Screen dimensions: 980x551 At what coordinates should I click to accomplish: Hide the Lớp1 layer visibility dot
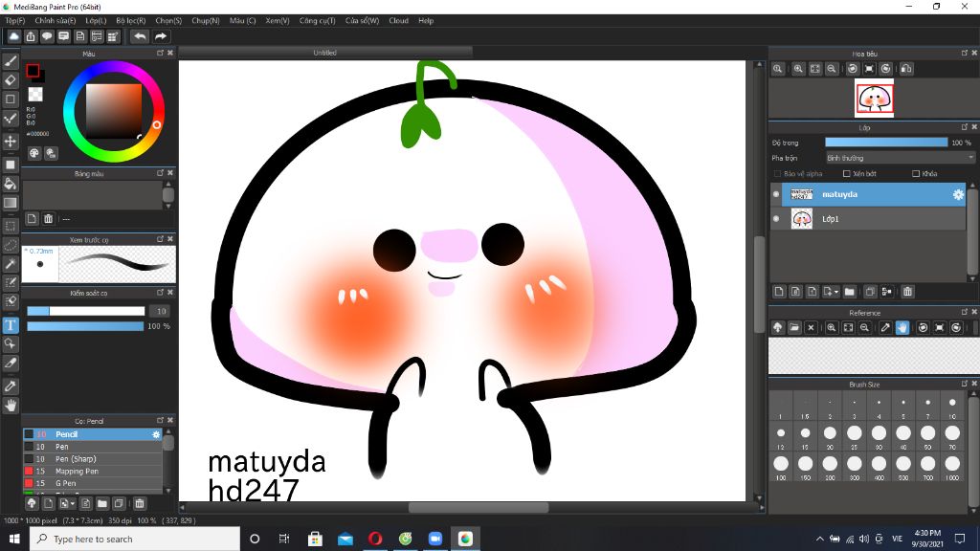776,219
